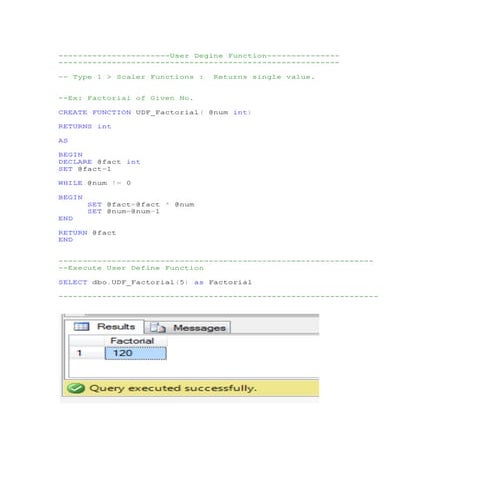Select the cell with value 120
This screenshot has height=495, width=495.
pos(135,353)
